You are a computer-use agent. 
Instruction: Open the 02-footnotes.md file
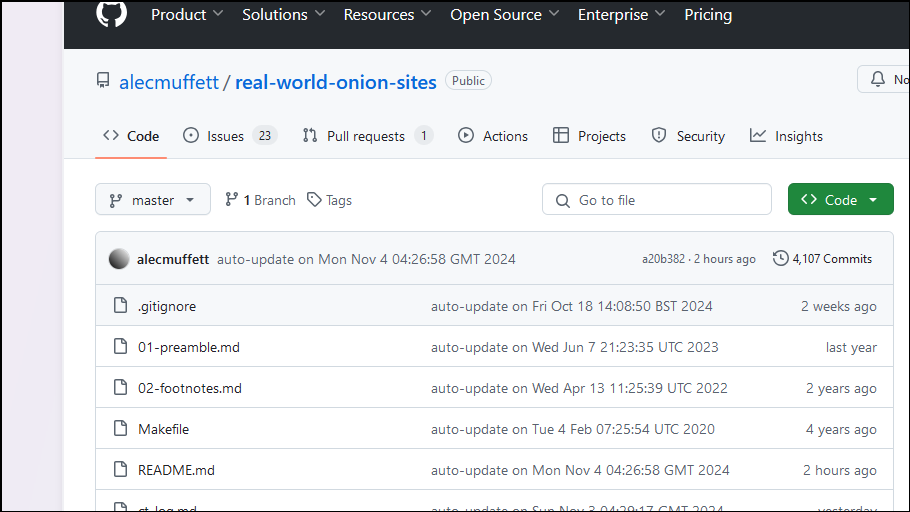190,388
